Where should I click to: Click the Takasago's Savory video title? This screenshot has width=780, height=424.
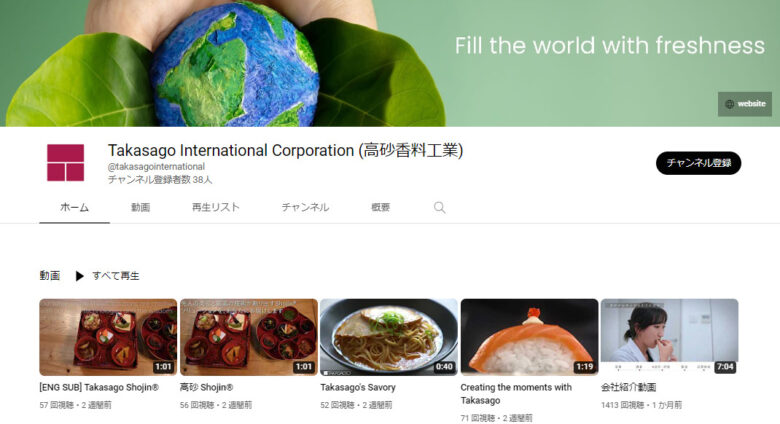[x=358, y=387]
